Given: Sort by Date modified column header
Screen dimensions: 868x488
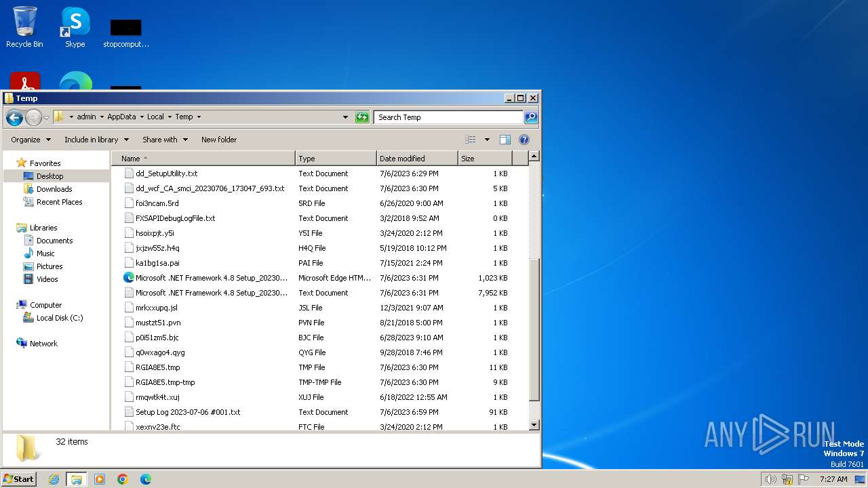Looking at the screenshot, I should pos(417,159).
